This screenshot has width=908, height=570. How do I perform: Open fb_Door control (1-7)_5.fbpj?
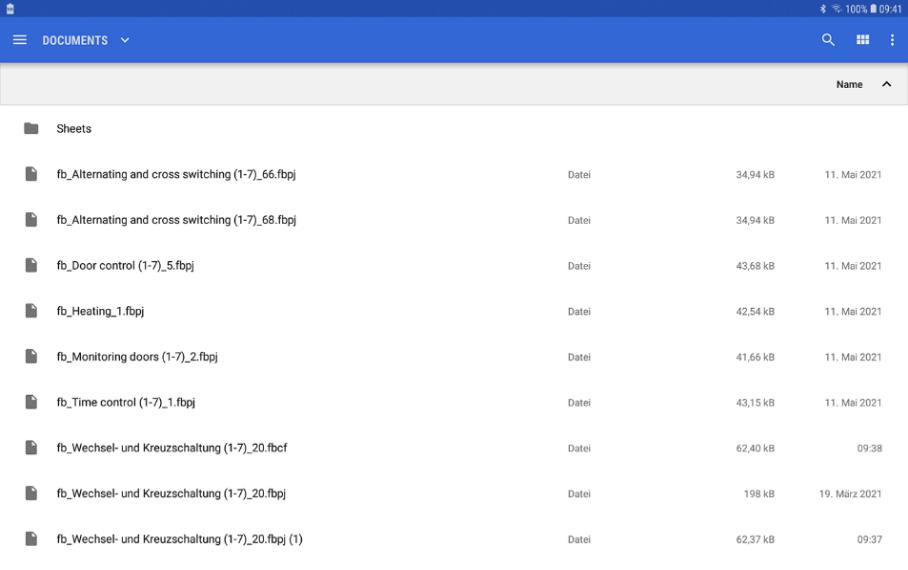pyautogui.click(x=125, y=266)
